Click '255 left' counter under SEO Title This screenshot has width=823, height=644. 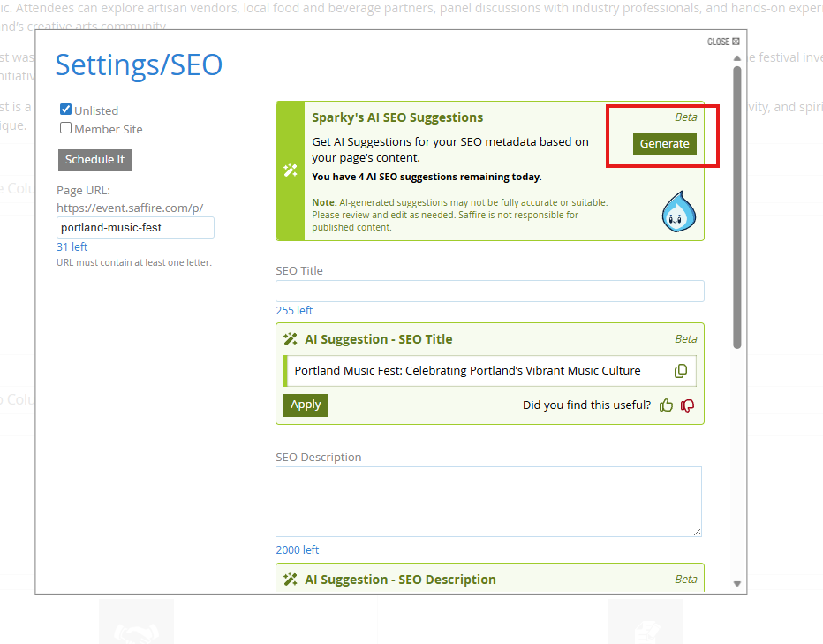[x=294, y=310]
